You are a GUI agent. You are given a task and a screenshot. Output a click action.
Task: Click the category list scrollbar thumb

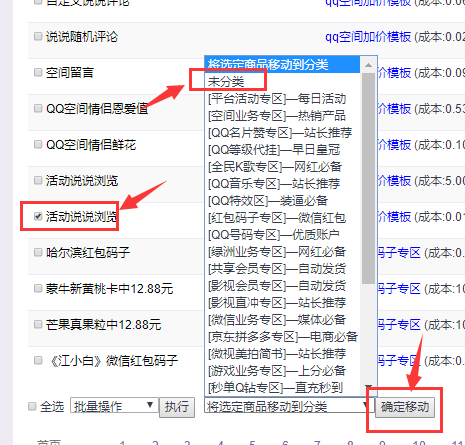pos(368,178)
